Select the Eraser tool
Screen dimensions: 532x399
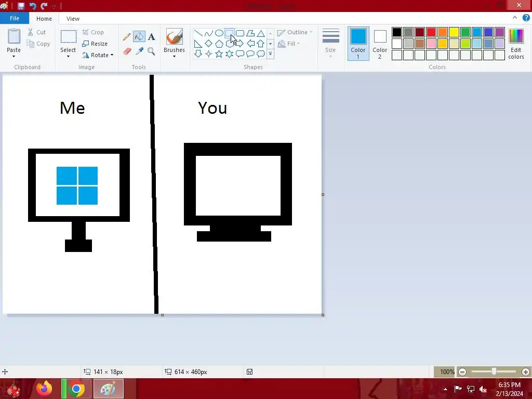pos(127,51)
